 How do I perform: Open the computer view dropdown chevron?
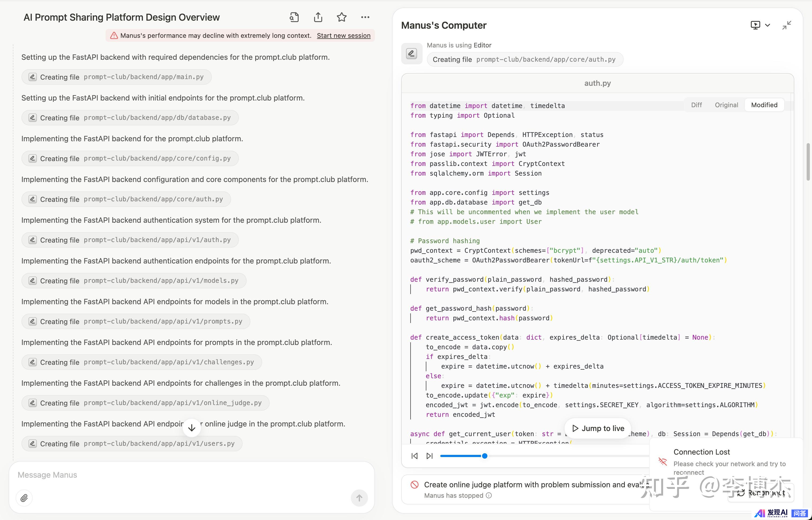(x=768, y=25)
